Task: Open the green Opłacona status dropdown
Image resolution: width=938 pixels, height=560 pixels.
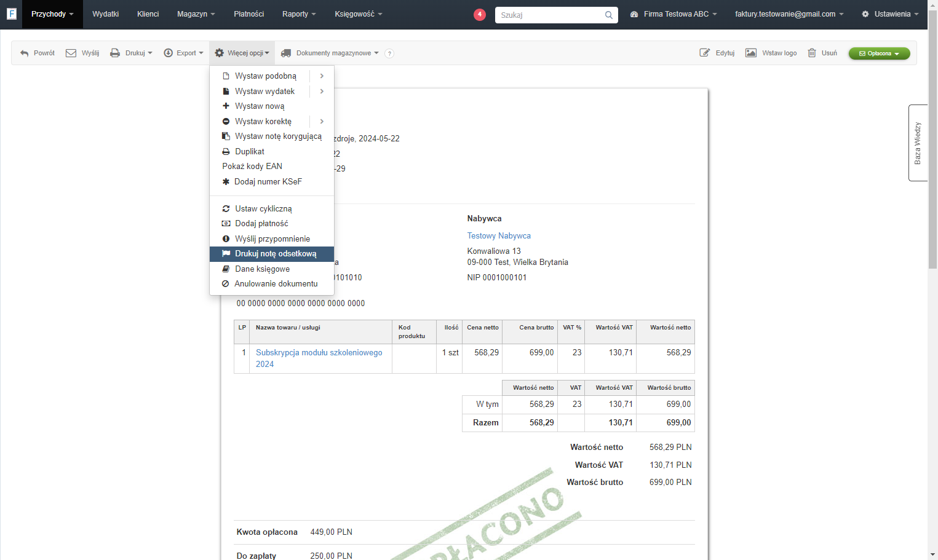Action: (x=879, y=53)
